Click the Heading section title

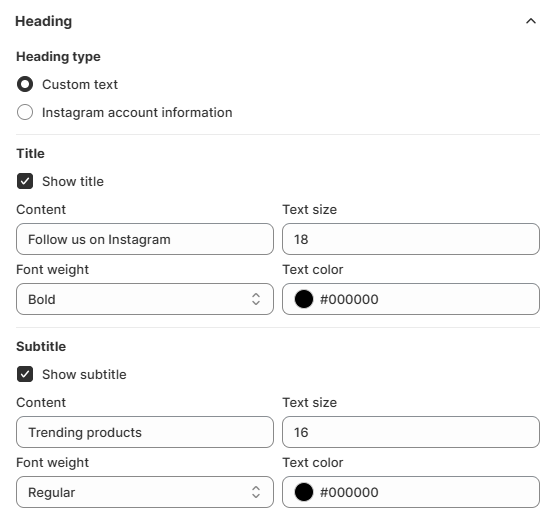[x=44, y=21]
